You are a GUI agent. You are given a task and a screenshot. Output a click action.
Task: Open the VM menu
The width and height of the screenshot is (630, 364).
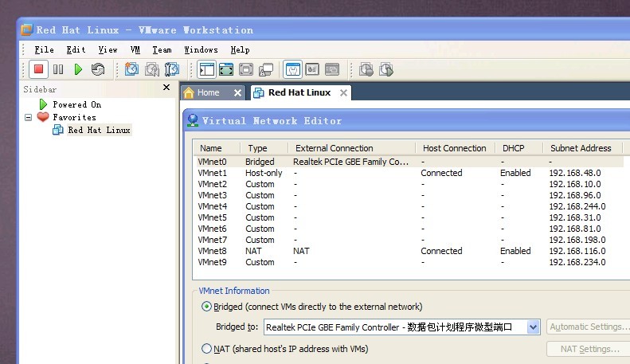pyautogui.click(x=135, y=49)
